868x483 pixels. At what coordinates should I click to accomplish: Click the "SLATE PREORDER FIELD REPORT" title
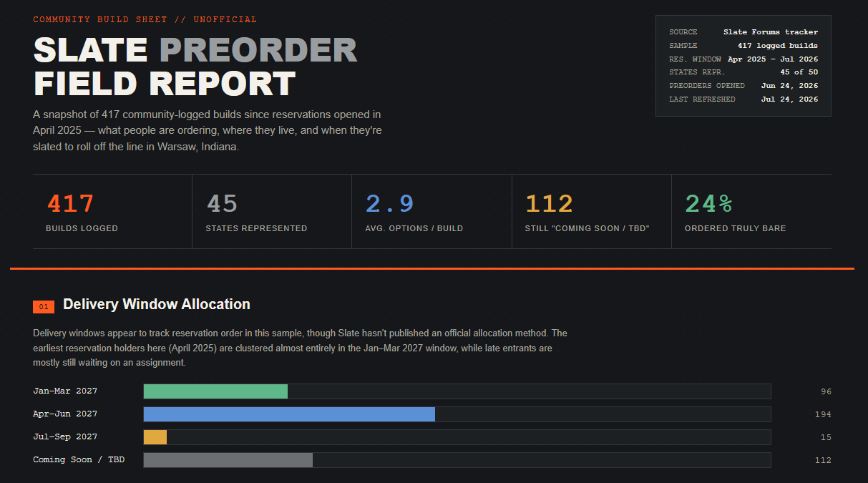pyautogui.click(x=195, y=67)
